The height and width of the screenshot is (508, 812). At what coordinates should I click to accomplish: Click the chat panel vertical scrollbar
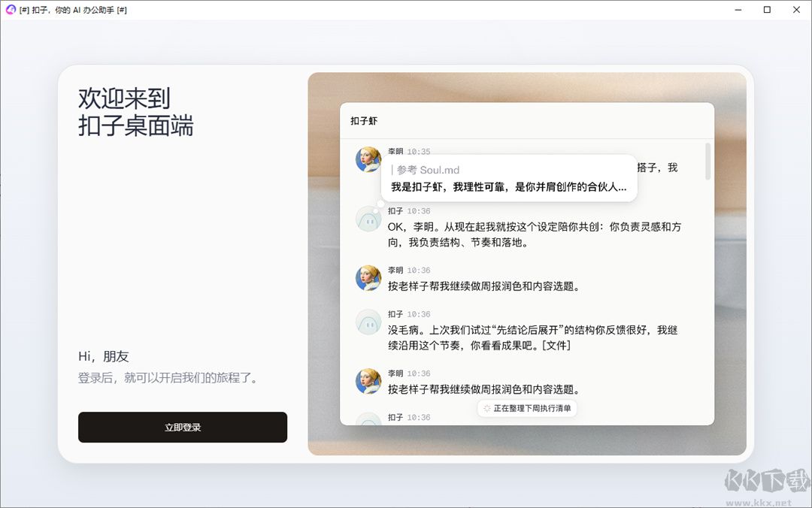click(x=707, y=162)
